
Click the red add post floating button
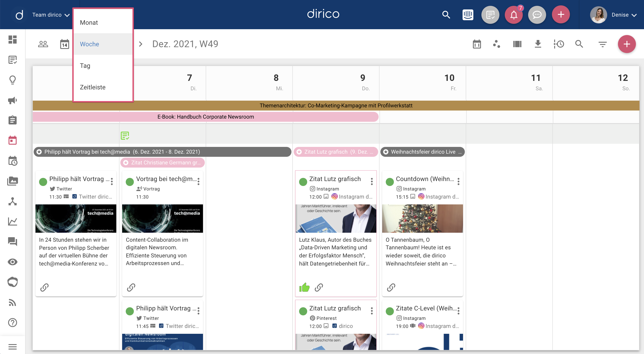[x=627, y=44]
